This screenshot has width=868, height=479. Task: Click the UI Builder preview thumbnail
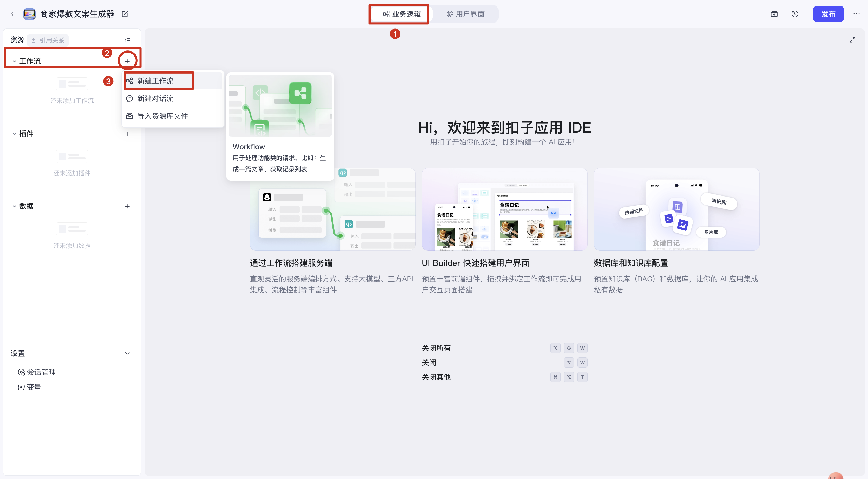[504, 209]
